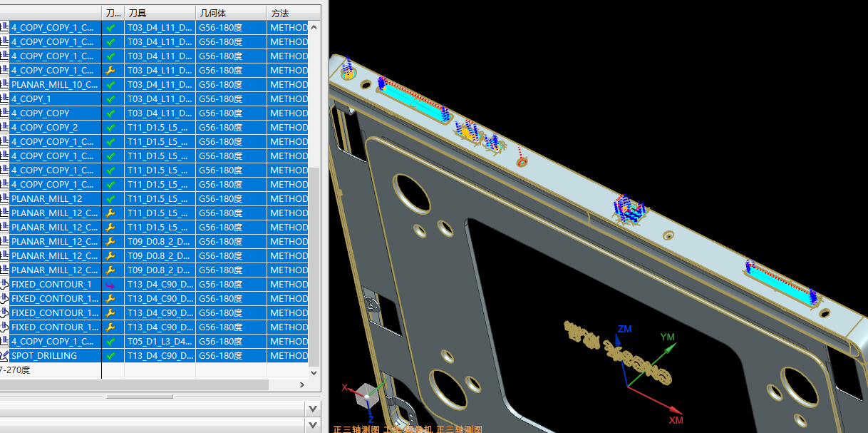Screen dimensions: 868x433
Task: Sort by the 刀具 column header
Action: [160, 13]
